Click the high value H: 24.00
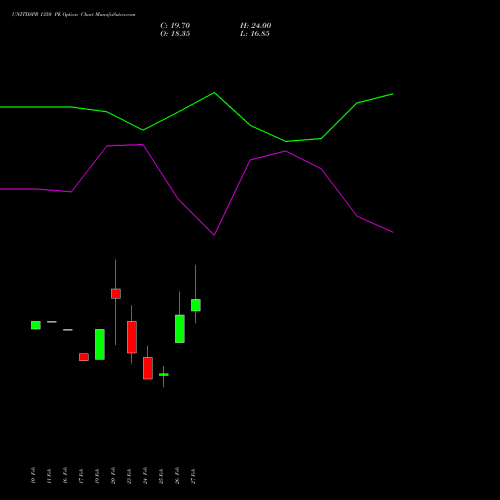The image size is (500, 500). tap(255, 26)
